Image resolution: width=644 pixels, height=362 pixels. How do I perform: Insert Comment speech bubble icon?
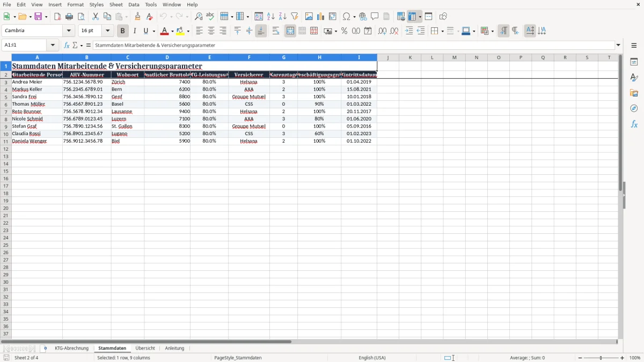(375, 17)
